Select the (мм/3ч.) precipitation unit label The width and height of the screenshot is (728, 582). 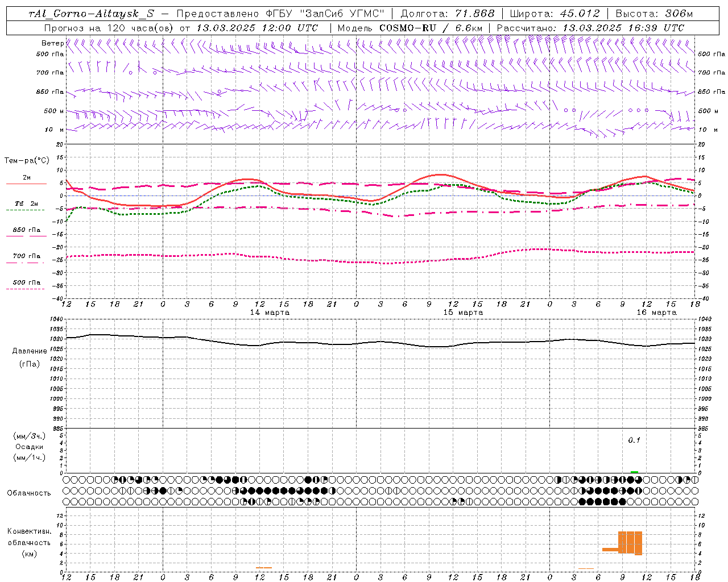(x=30, y=436)
